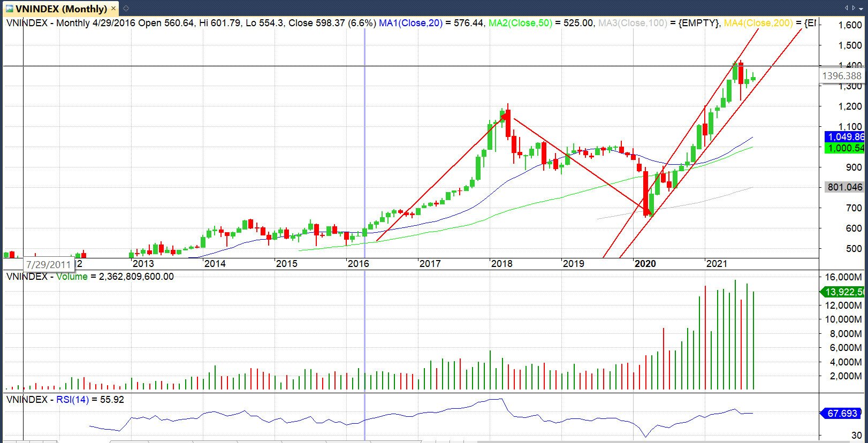Click the MA3(Close,100) label in chart title
868x443 pixels.
632,23
